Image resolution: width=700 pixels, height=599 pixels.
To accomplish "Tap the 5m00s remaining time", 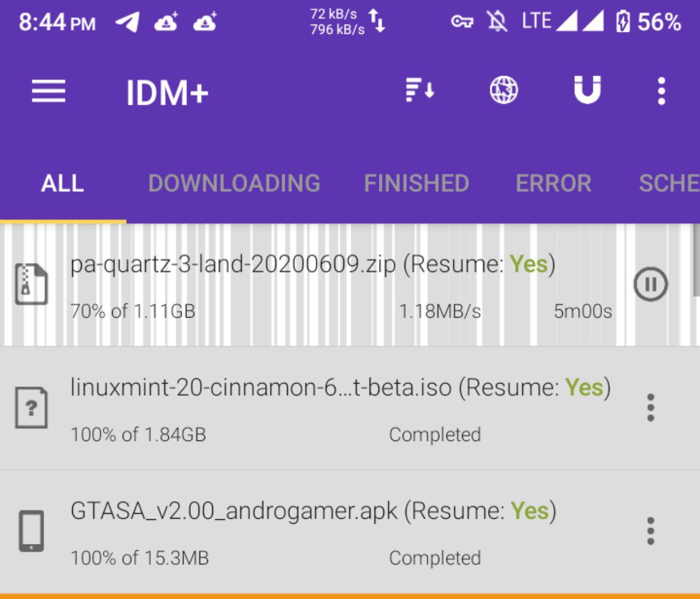I will 583,311.
